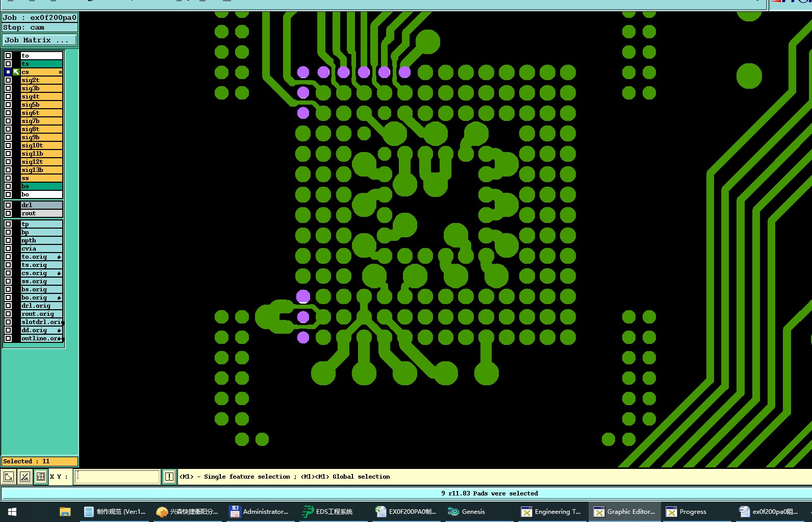812x522 pixels.
Task: Select layer cvia in the layer list
Action: pyautogui.click(x=41, y=248)
